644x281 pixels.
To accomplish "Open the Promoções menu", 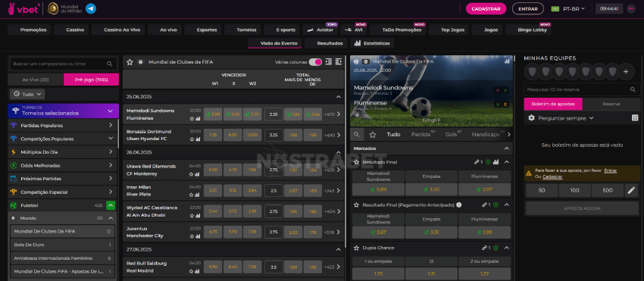I will pyautogui.click(x=30, y=30).
